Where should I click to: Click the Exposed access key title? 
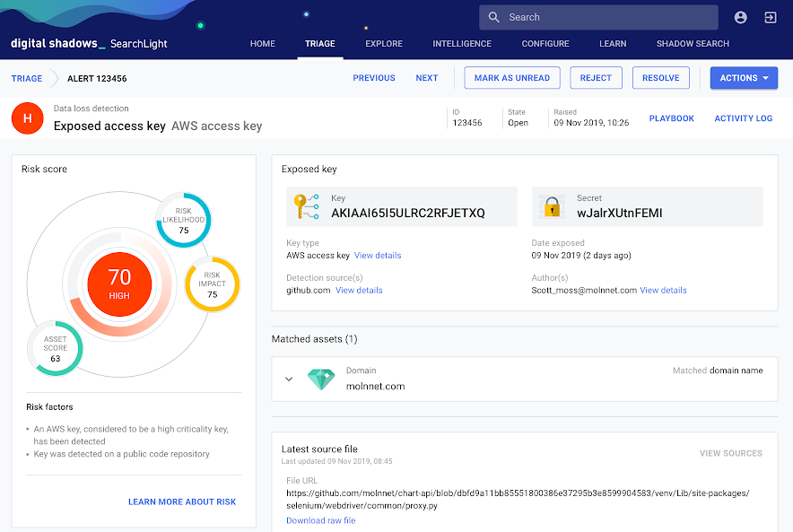tap(109, 126)
